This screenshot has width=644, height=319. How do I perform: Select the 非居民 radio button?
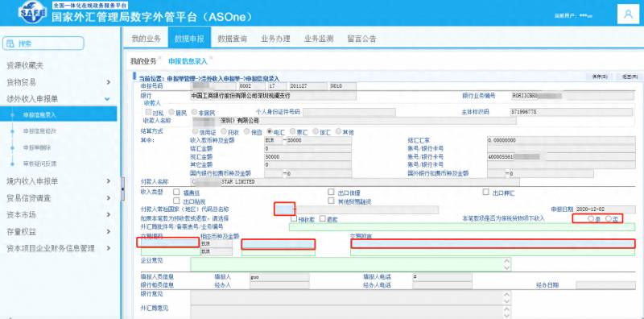coord(194,112)
